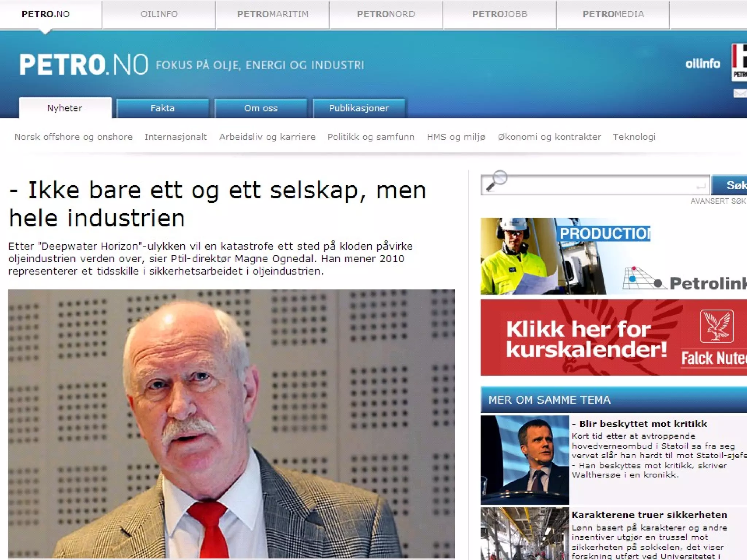Open the Fakta tab
Image resolution: width=747 pixels, height=560 pixels.
point(163,108)
